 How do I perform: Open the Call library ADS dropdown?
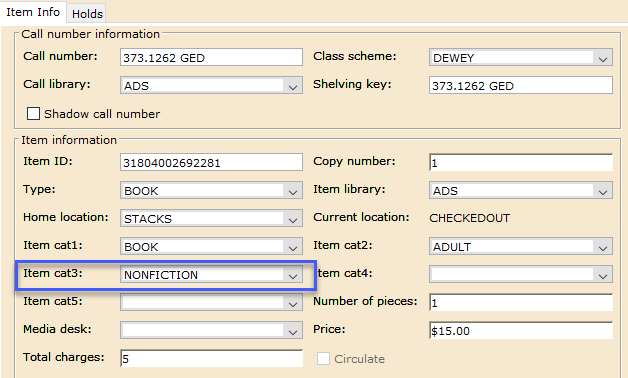tap(211, 86)
